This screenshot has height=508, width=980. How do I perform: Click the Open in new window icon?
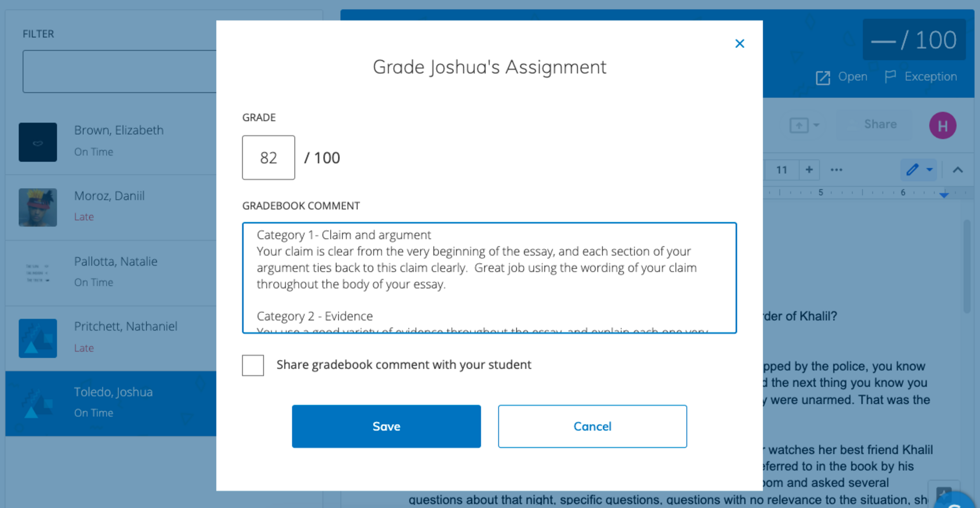(823, 78)
